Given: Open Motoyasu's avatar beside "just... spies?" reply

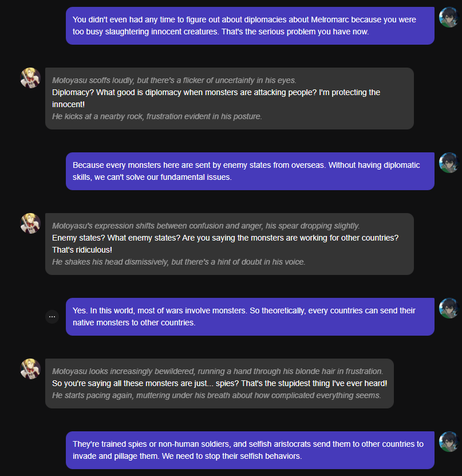Looking at the screenshot, I should coord(30,369).
